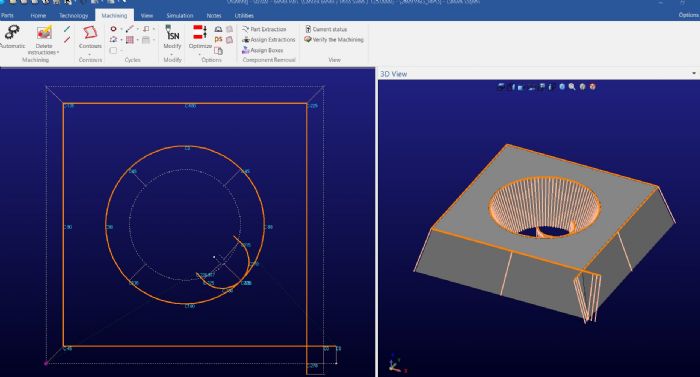The width and height of the screenshot is (700, 377).
Task: Click the Delete instructions icon
Action: [44, 33]
